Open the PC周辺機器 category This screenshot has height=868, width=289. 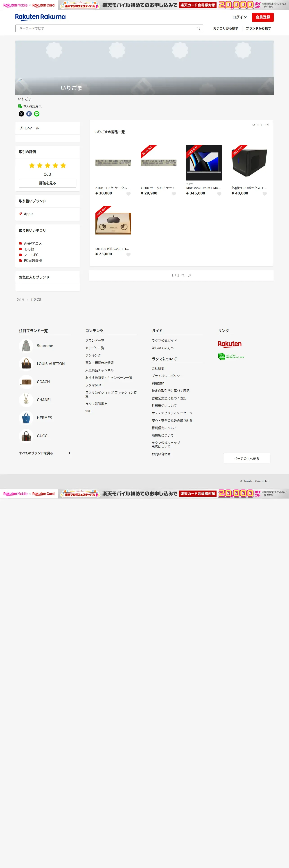point(33,261)
